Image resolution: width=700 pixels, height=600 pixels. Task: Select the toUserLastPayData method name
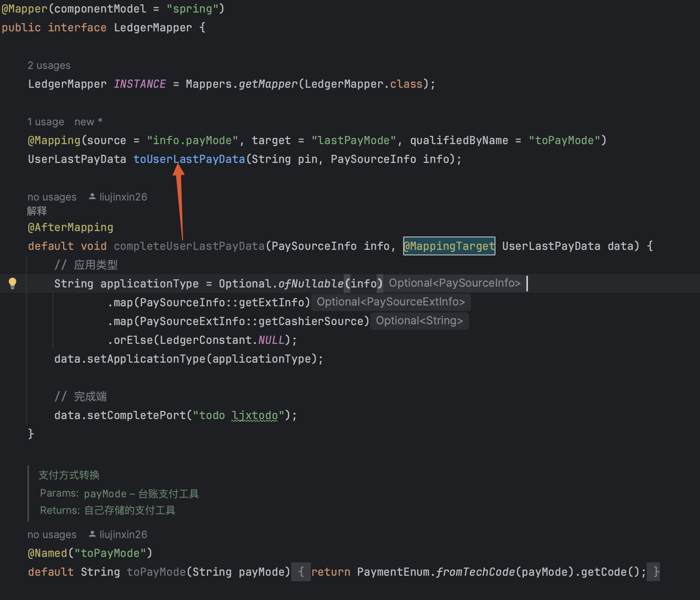(189, 159)
